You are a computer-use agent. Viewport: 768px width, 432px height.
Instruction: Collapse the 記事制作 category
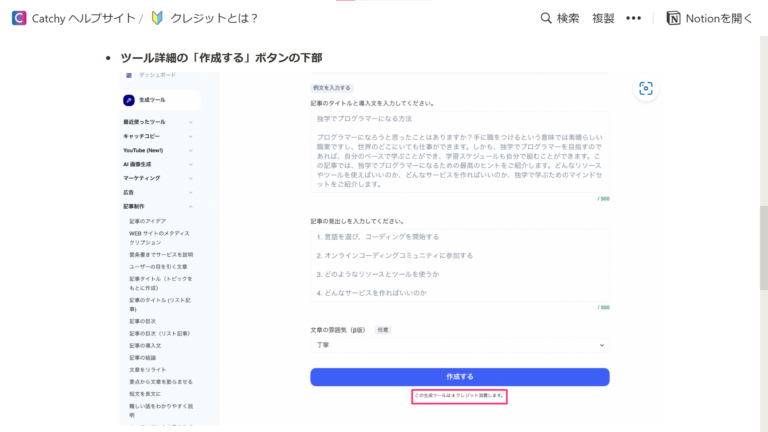(x=190, y=206)
